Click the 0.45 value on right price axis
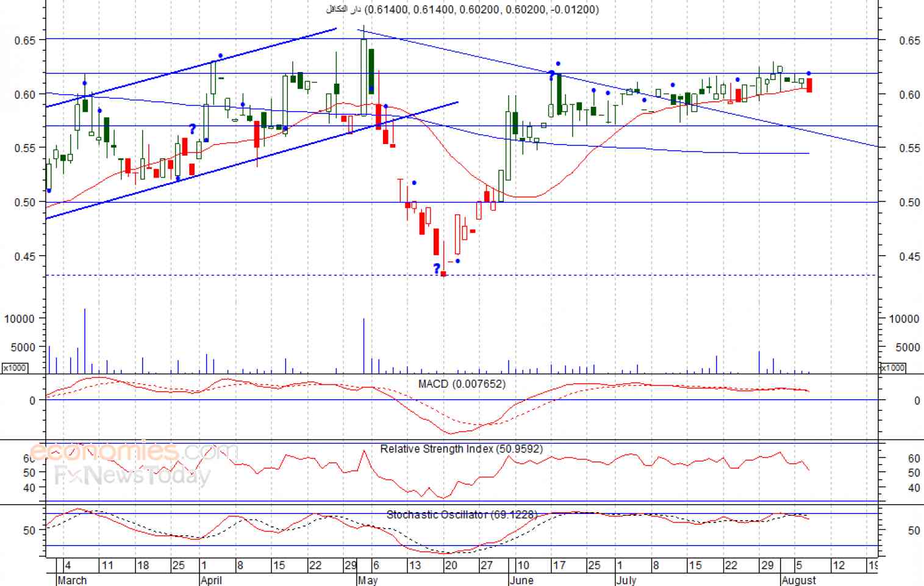The image size is (924, 586). click(x=909, y=256)
